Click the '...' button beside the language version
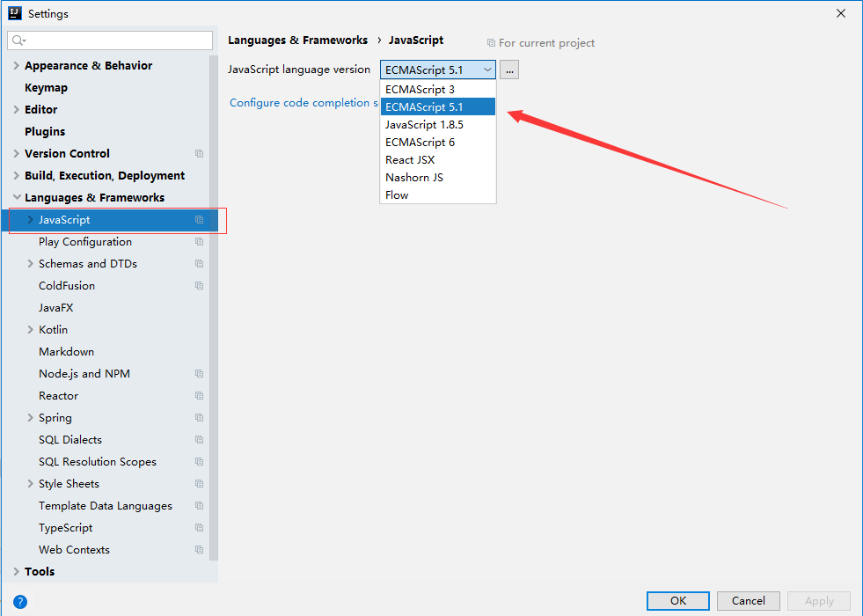Image resolution: width=863 pixels, height=616 pixels. [509, 69]
